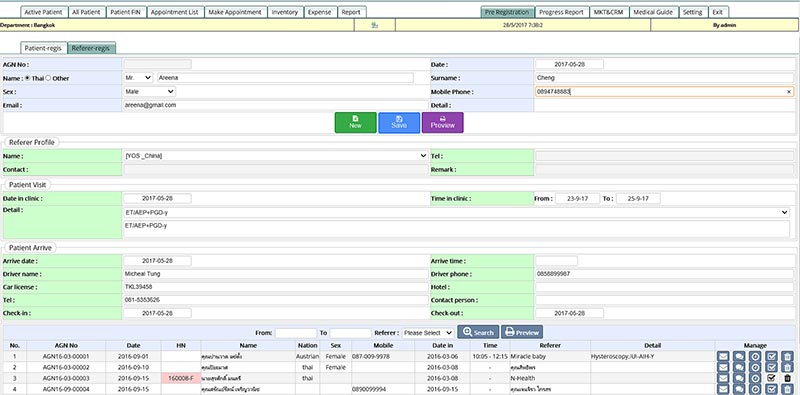
Task: Toggle the black checkbox icon in row 3
Action: coord(771,378)
